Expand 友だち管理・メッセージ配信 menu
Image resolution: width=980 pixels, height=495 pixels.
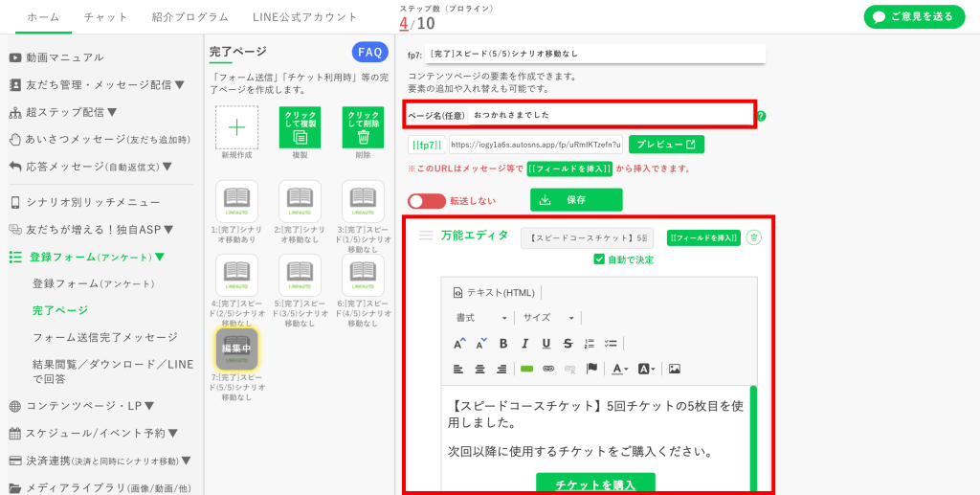tap(98, 84)
